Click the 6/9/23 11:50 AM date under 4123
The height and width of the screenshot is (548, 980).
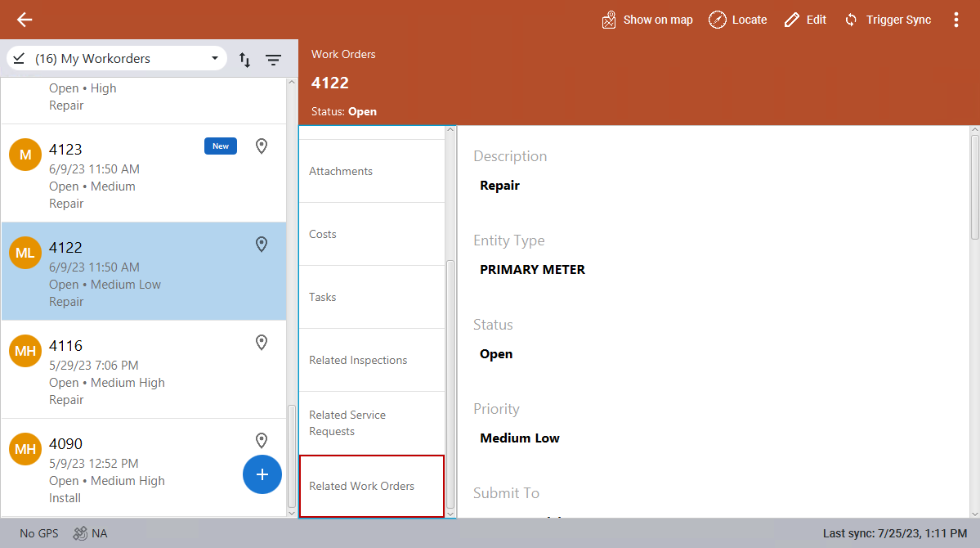[94, 169]
